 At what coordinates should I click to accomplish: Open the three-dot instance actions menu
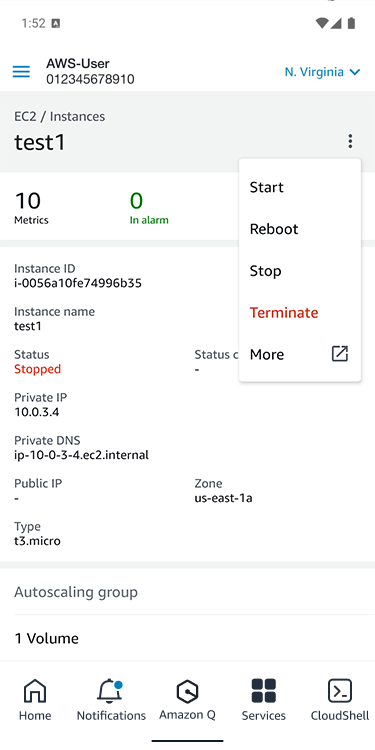(351, 141)
